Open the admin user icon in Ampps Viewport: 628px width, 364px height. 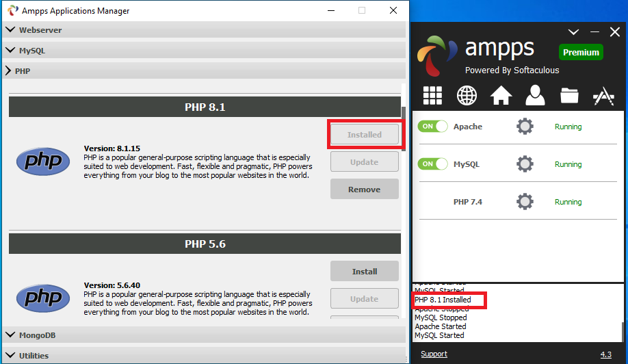(535, 95)
